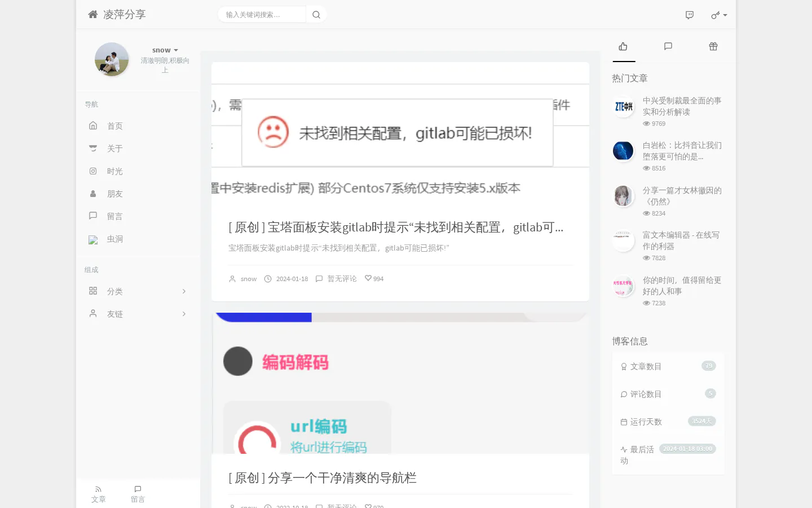Click the heart like icon with 994

(x=368, y=278)
